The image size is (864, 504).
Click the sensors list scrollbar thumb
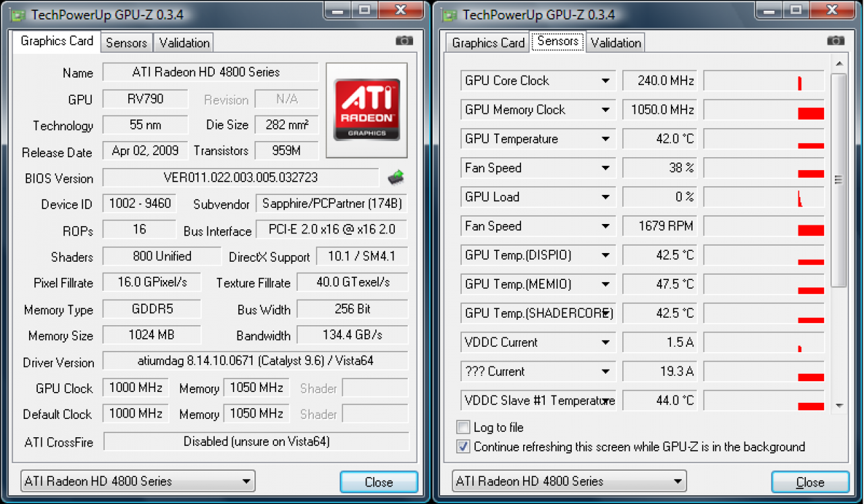click(839, 179)
